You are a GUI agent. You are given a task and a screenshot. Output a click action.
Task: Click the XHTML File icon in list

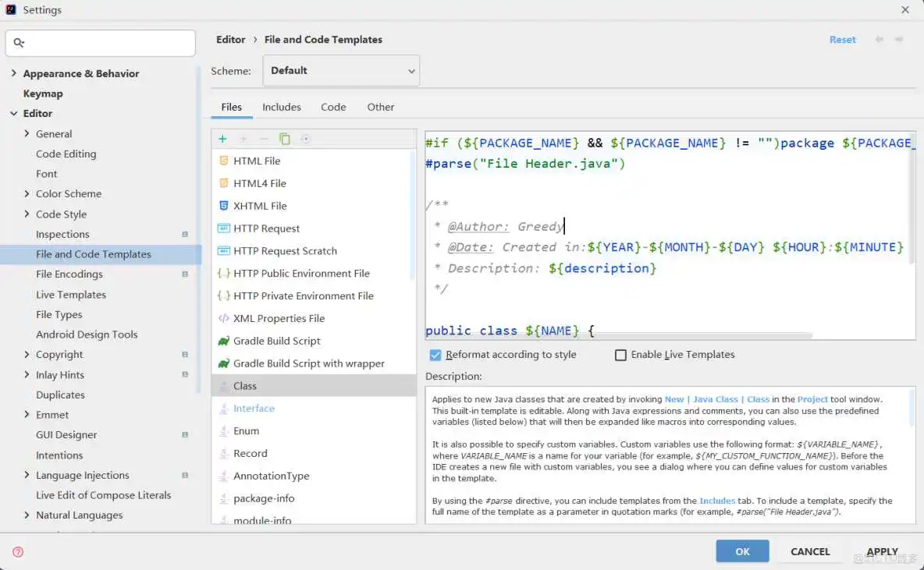pyautogui.click(x=224, y=206)
